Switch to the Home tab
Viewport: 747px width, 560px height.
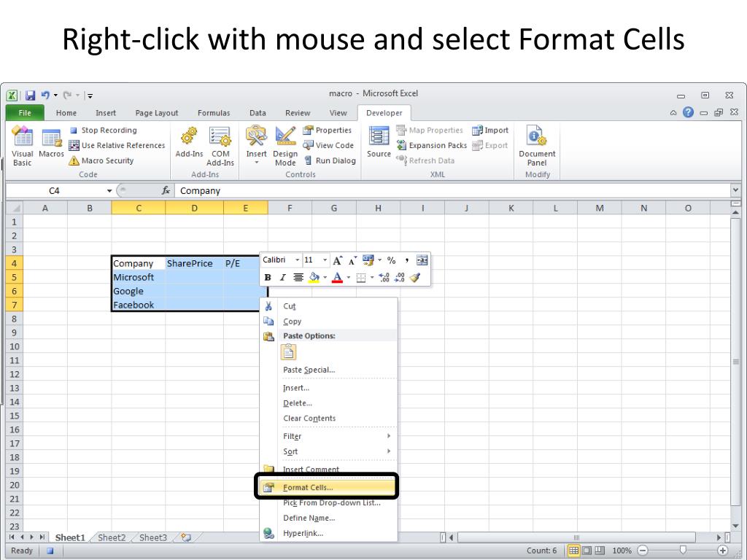coord(66,113)
